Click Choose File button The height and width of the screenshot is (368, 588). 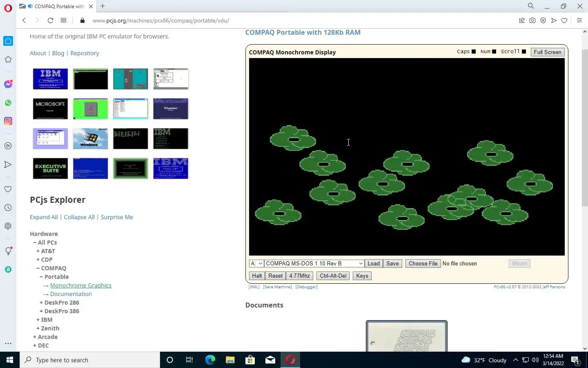click(x=423, y=263)
